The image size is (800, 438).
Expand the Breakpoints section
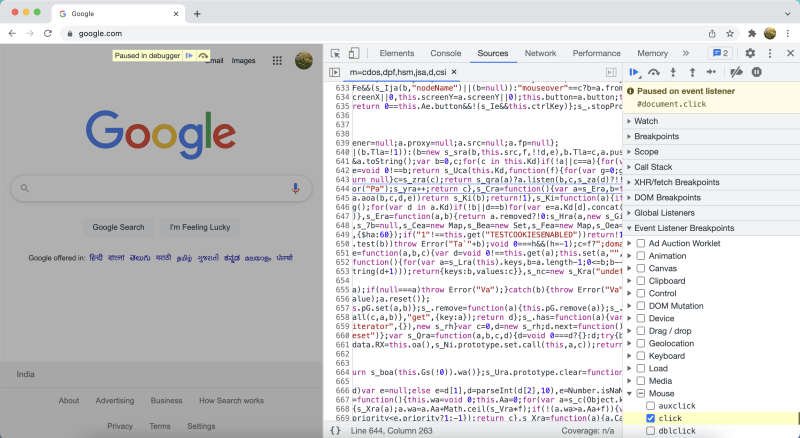pyautogui.click(x=711, y=136)
